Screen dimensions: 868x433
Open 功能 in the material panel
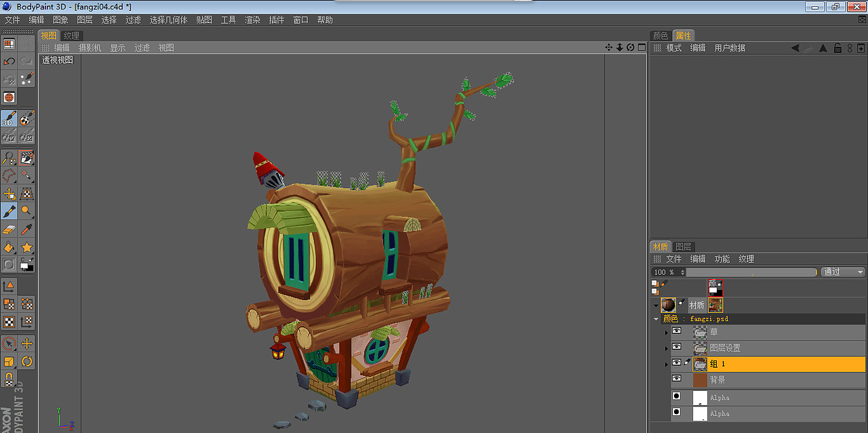pyautogui.click(x=722, y=259)
